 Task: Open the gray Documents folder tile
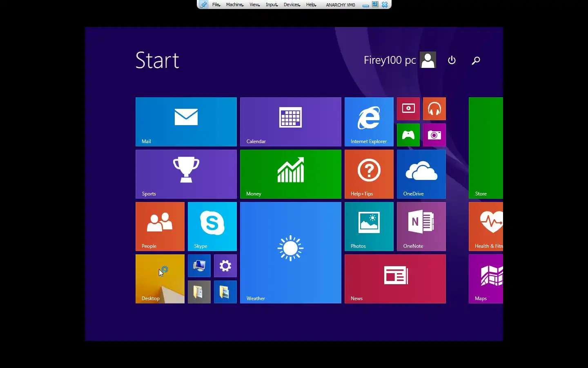[199, 292]
